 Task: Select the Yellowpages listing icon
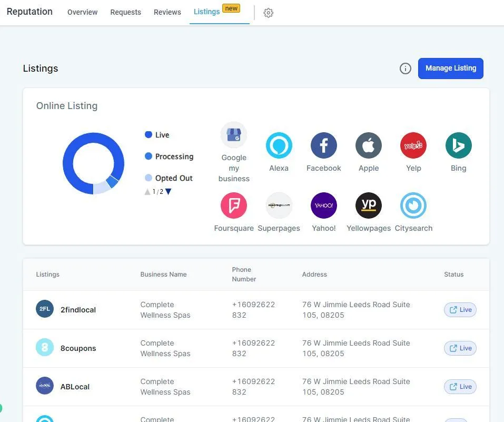(x=369, y=205)
